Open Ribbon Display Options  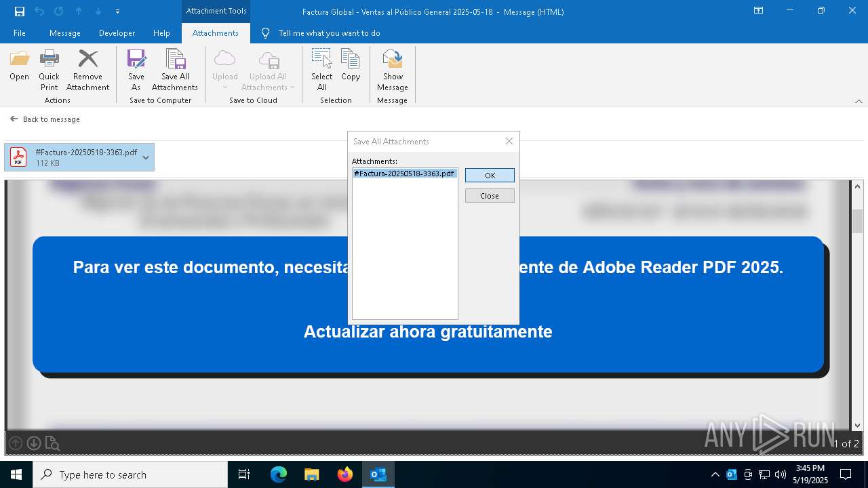[x=758, y=11]
